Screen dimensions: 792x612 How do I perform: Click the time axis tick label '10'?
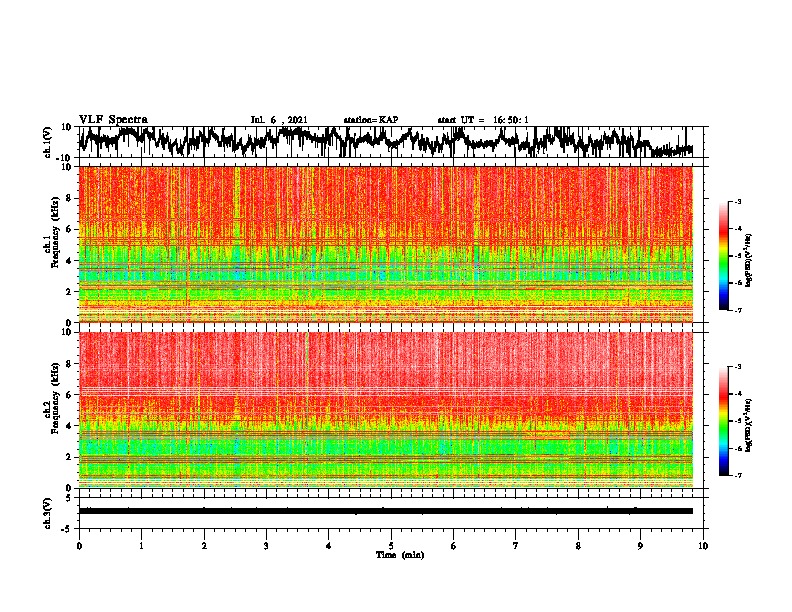click(x=703, y=546)
